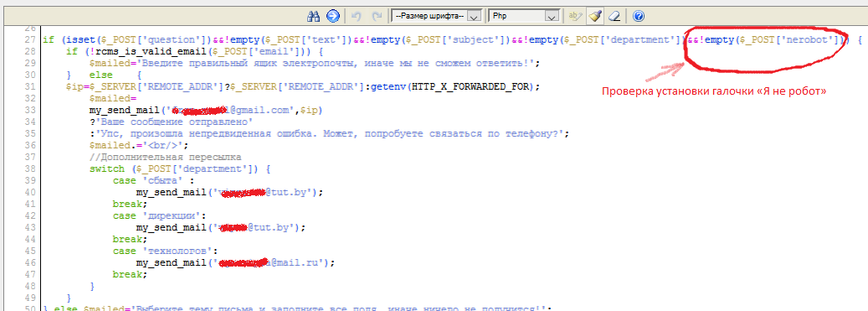
Task: Click the else keyword on line 30
Action: coord(102,75)
